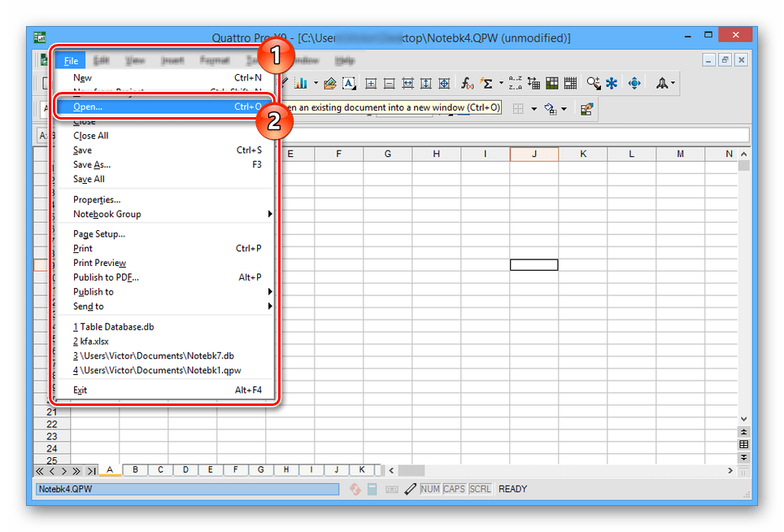Click the QuickSum sigma icon
The width and height of the screenshot is (784, 532).
(486, 83)
